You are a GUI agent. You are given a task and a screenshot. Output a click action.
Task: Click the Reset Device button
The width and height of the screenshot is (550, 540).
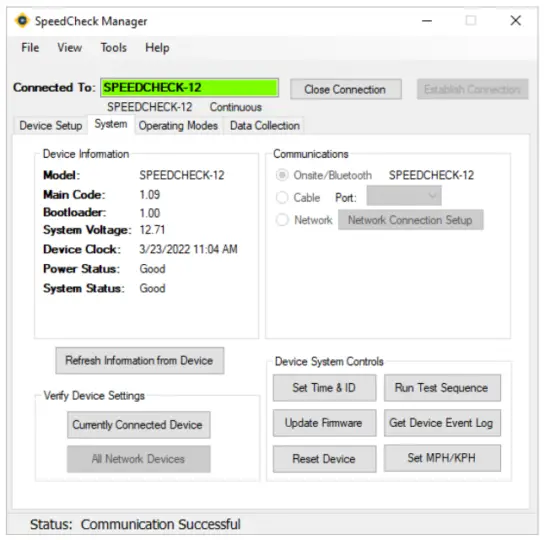[x=324, y=459]
